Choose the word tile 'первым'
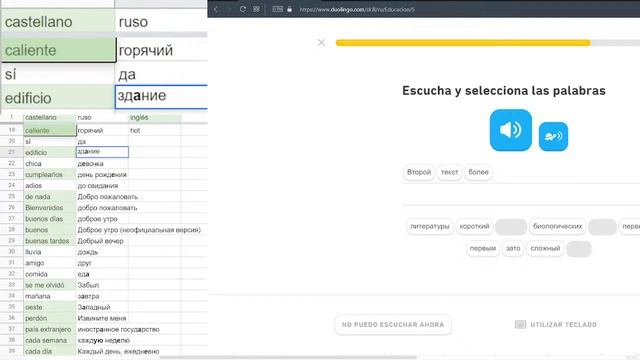Screen dimensions: 640x360 tap(483, 248)
